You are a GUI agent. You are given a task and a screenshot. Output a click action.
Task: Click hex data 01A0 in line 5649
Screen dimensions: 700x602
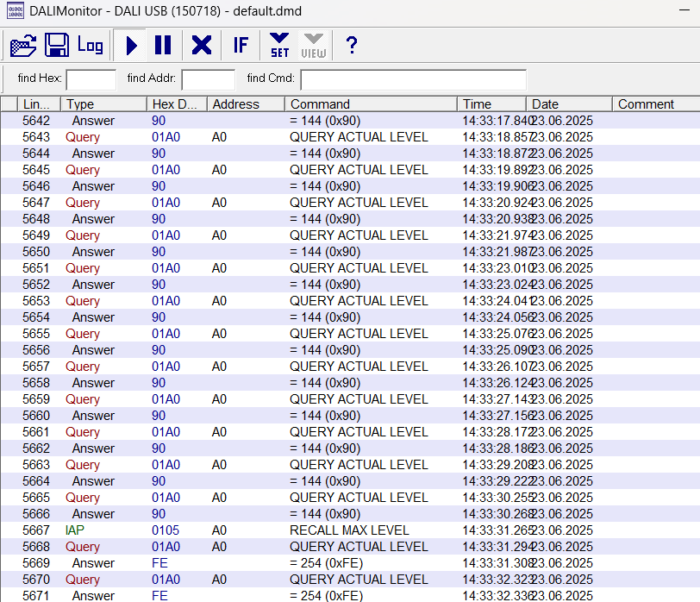point(166,235)
